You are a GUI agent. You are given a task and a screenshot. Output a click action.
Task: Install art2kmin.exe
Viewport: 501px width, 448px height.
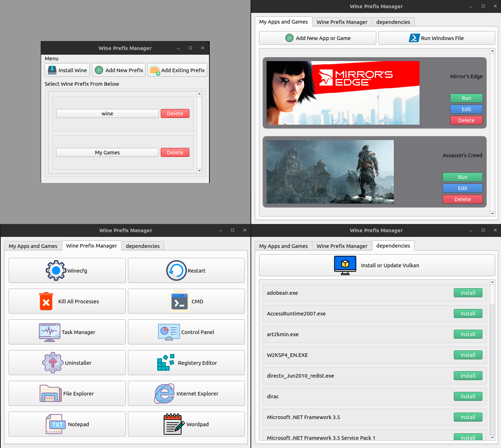pyautogui.click(x=468, y=334)
